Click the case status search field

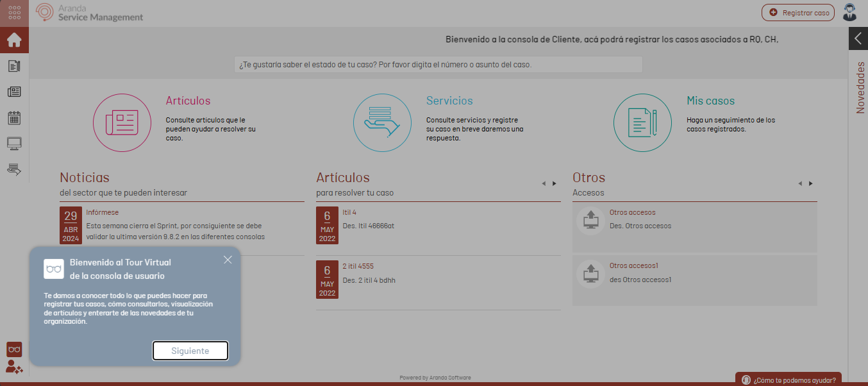(x=438, y=65)
